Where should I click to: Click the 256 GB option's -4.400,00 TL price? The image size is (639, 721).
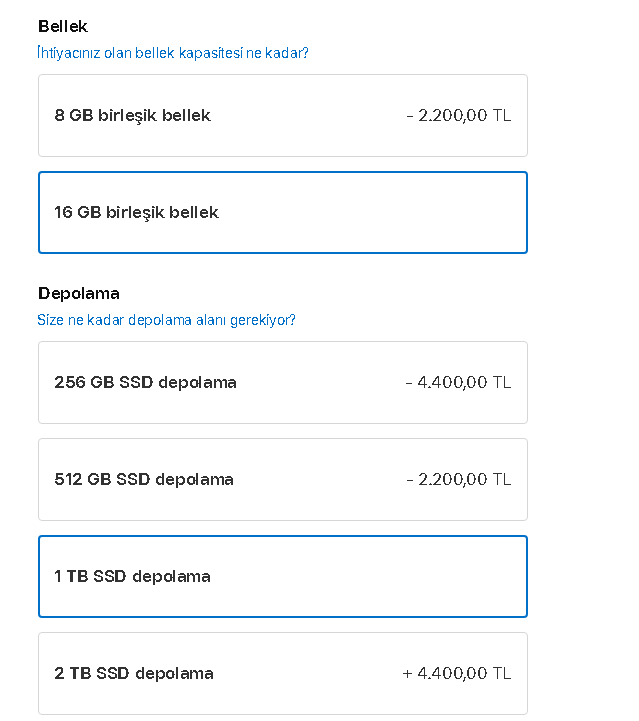[x=459, y=383]
